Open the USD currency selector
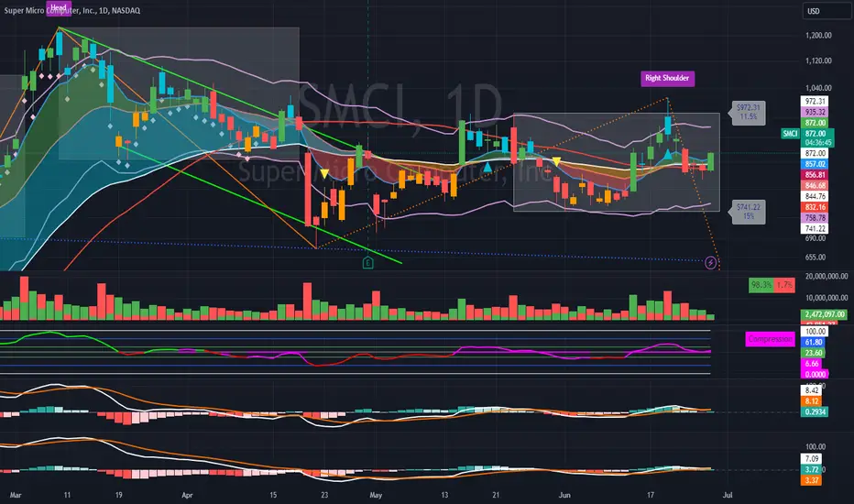 [826, 11]
